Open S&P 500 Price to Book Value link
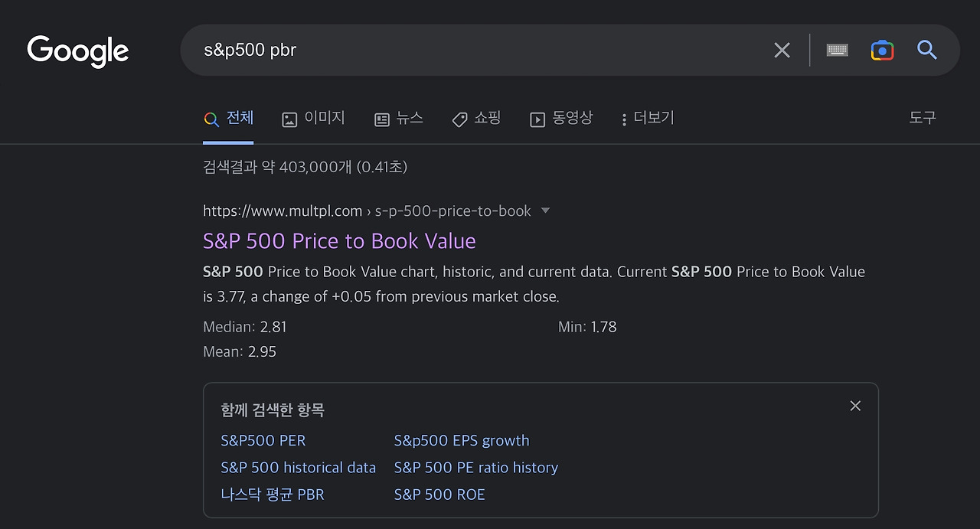Viewport: 980px width, 529px height. [339, 241]
